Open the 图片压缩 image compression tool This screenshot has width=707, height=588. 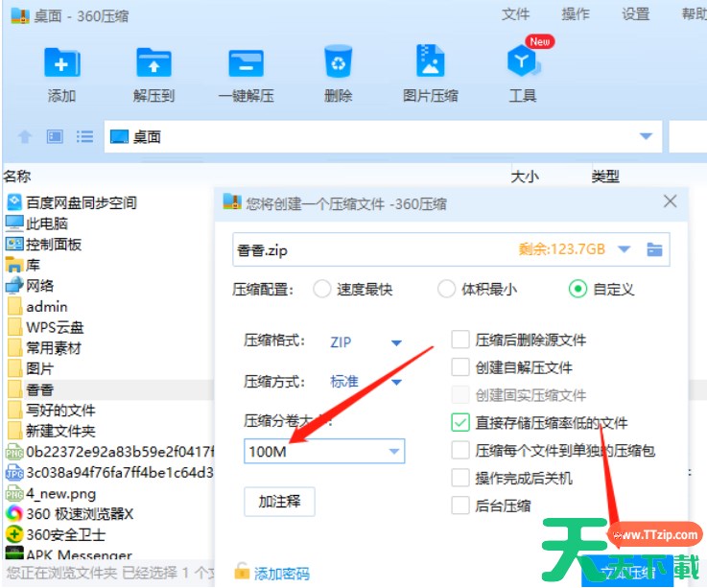pyautogui.click(x=430, y=60)
